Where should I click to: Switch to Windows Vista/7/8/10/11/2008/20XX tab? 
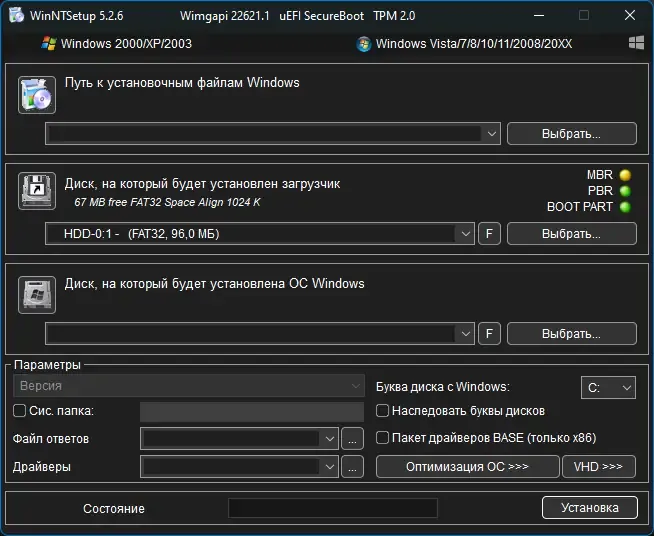tap(464, 44)
